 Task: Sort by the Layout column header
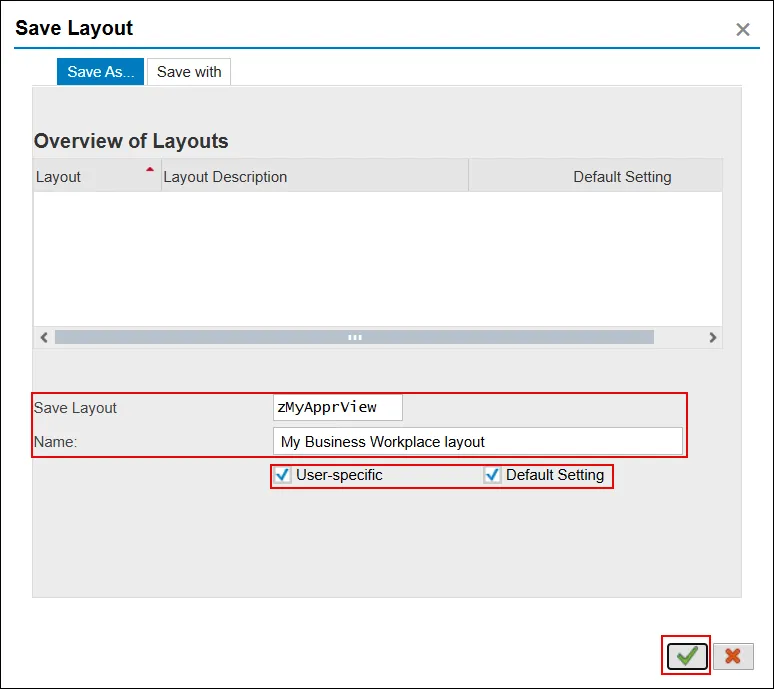point(59,177)
